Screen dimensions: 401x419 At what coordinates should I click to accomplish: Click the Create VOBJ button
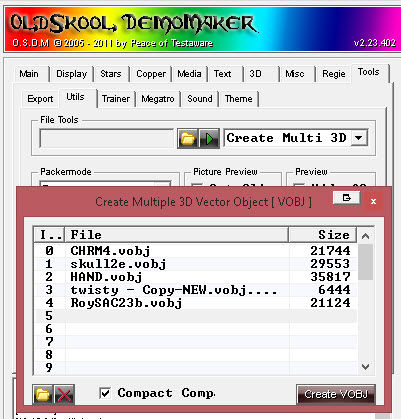pyautogui.click(x=336, y=394)
